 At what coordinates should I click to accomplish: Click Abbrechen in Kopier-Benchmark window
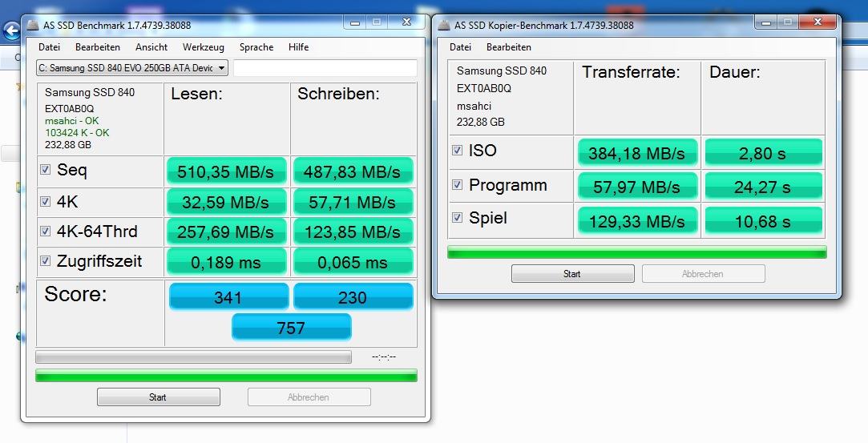pyautogui.click(x=703, y=274)
